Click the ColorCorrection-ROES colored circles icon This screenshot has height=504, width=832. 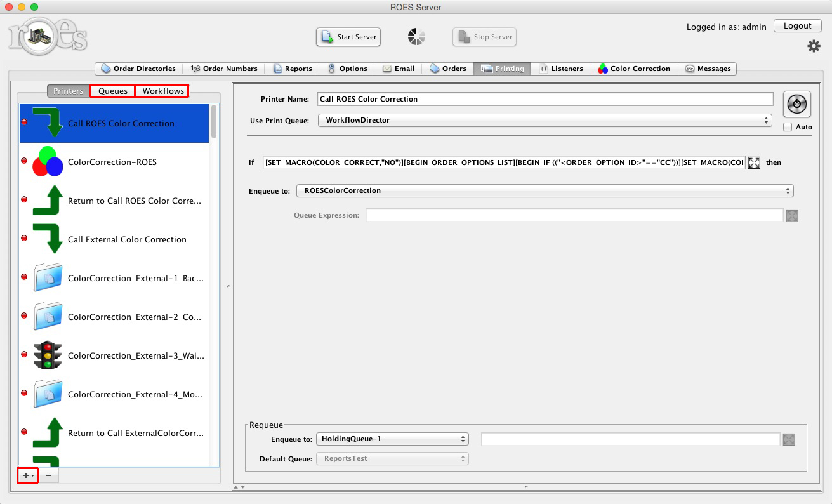coord(48,162)
